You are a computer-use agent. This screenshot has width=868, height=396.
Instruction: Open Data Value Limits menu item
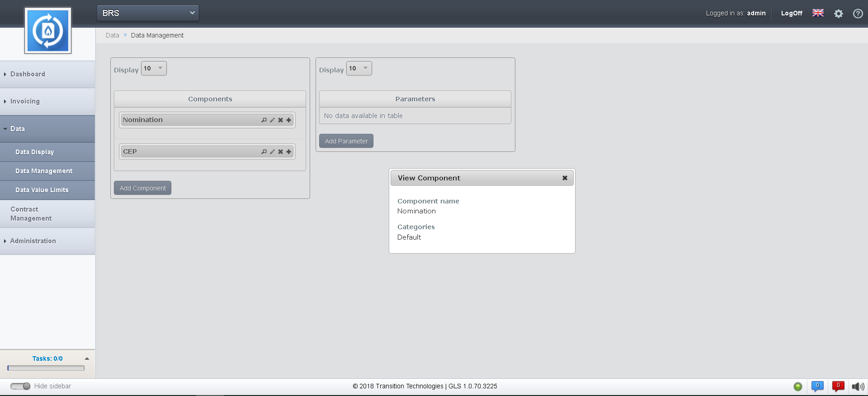coord(42,190)
